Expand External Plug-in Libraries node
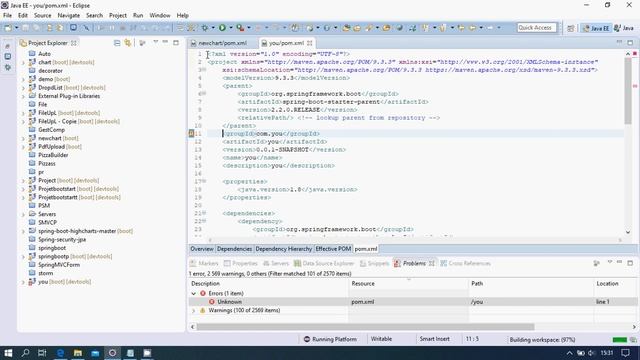640x360 pixels. pyautogui.click(x=23, y=96)
